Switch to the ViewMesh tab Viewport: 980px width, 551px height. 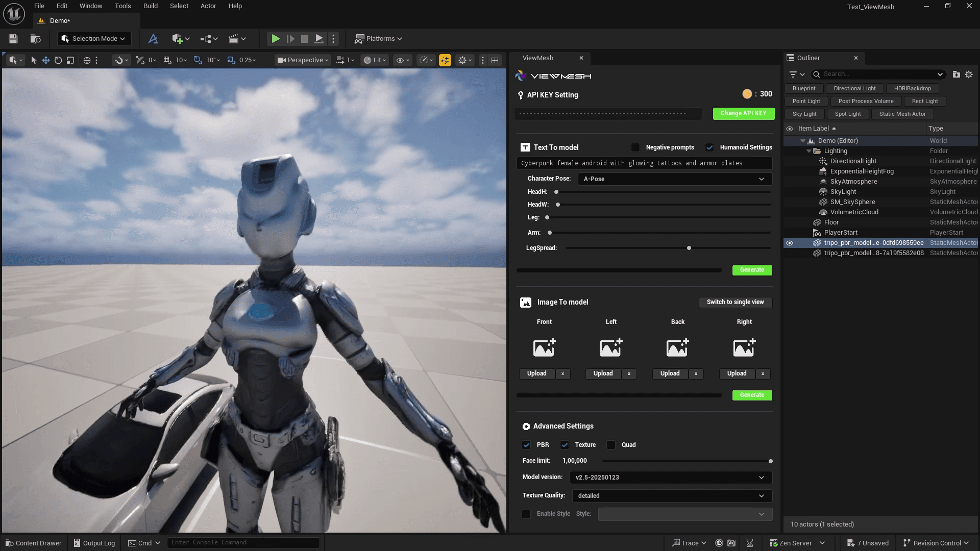pyautogui.click(x=538, y=58)
